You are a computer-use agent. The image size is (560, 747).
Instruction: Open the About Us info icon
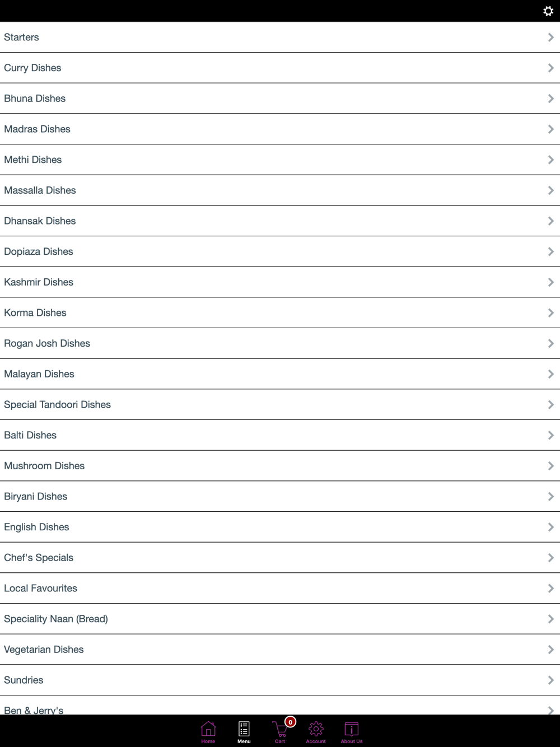click(352, 729)
